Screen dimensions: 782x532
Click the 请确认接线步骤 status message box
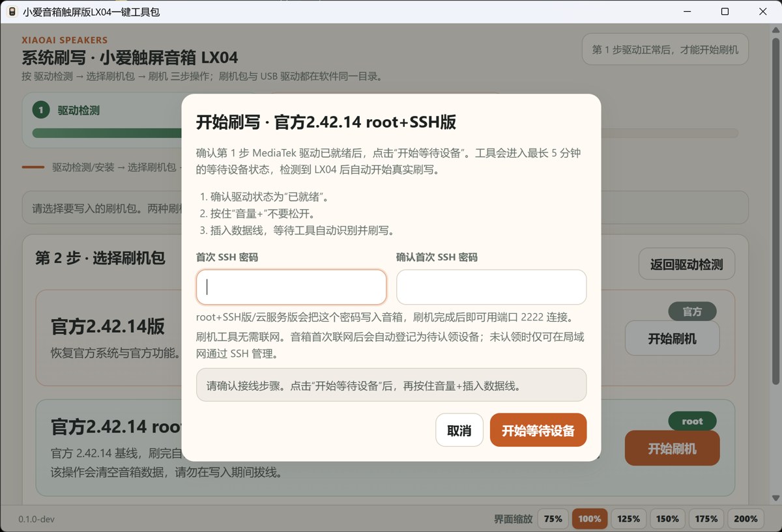coord(391,385)
